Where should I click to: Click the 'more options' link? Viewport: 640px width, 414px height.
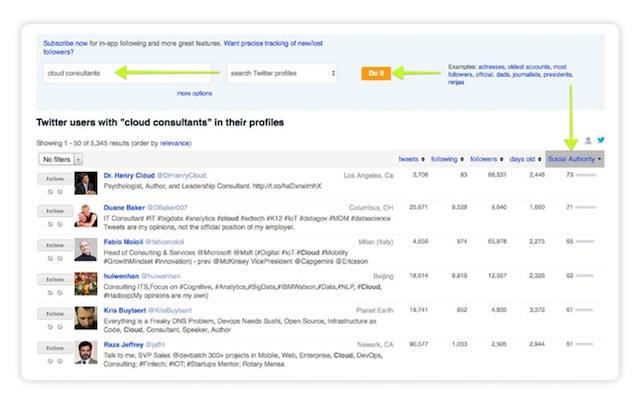194,93
